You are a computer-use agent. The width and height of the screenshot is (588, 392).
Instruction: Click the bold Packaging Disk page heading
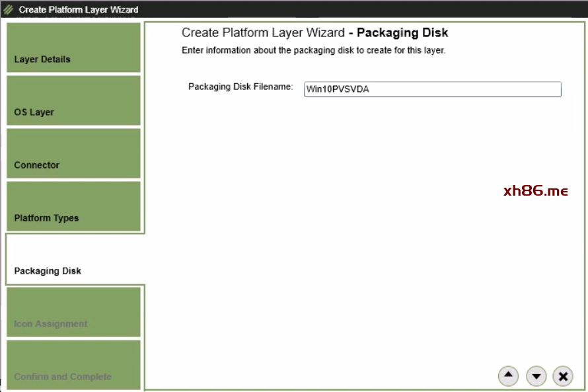tap(402, 33)
